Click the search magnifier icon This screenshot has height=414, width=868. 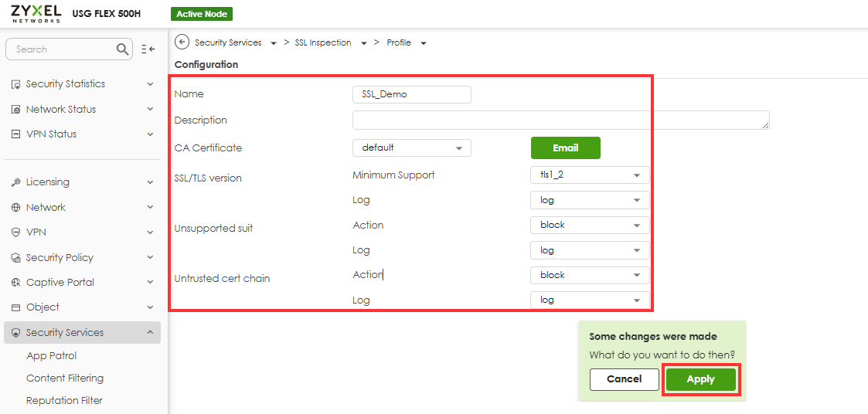[x=123, y=49]
